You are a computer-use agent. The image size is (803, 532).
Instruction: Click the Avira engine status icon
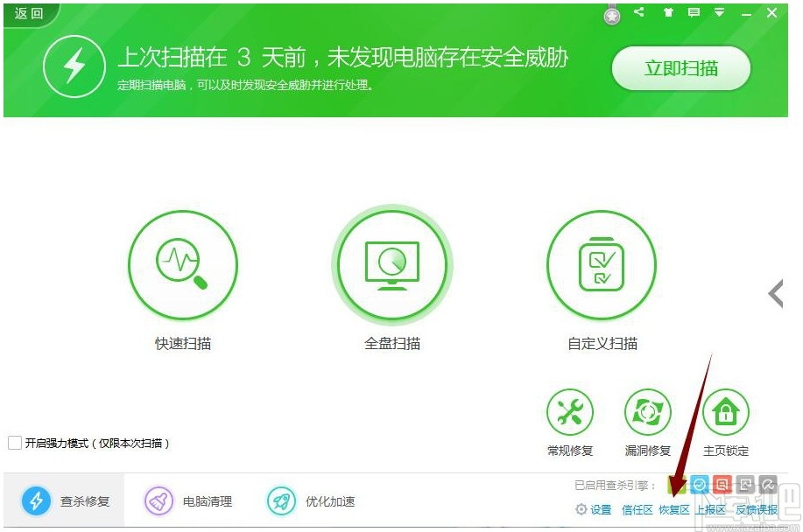(x=769, y=484)
